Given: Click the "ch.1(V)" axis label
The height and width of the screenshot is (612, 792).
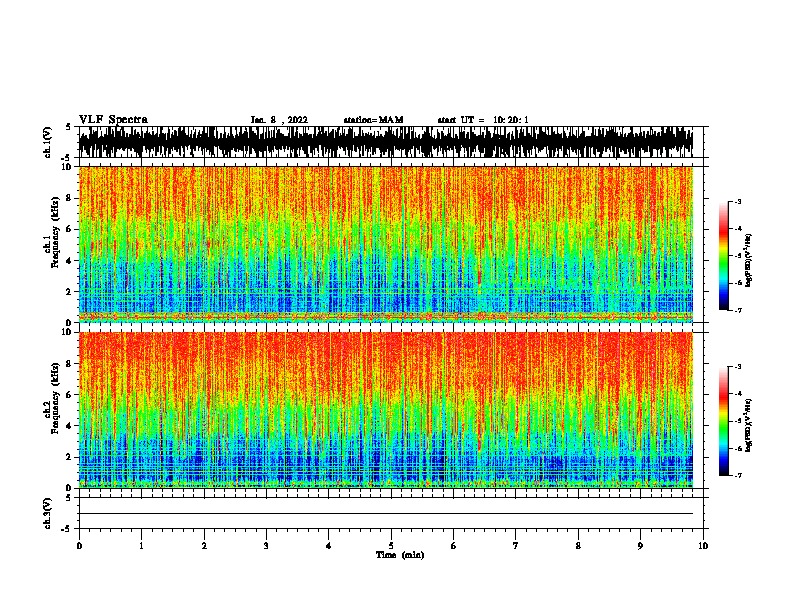Looking at the screenshot, I should pyautogui.click(x=47, y=142).
